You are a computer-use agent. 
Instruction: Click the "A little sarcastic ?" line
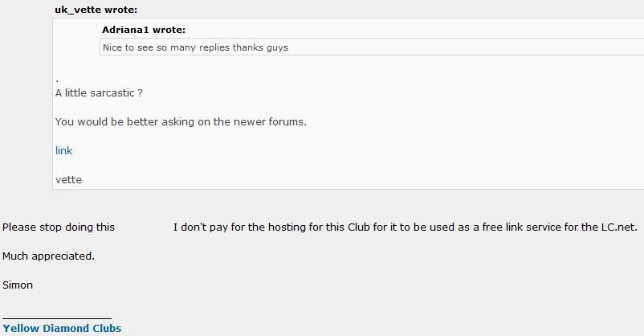99,93
